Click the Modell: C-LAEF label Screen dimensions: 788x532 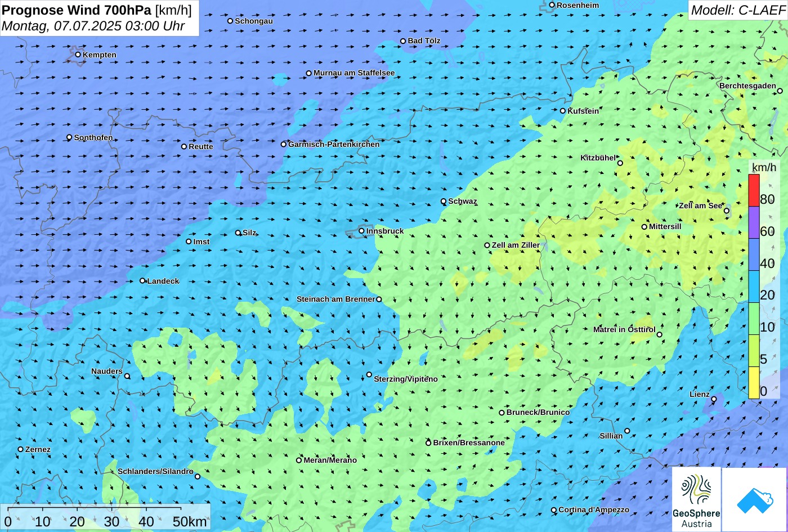tap(737, 10)
